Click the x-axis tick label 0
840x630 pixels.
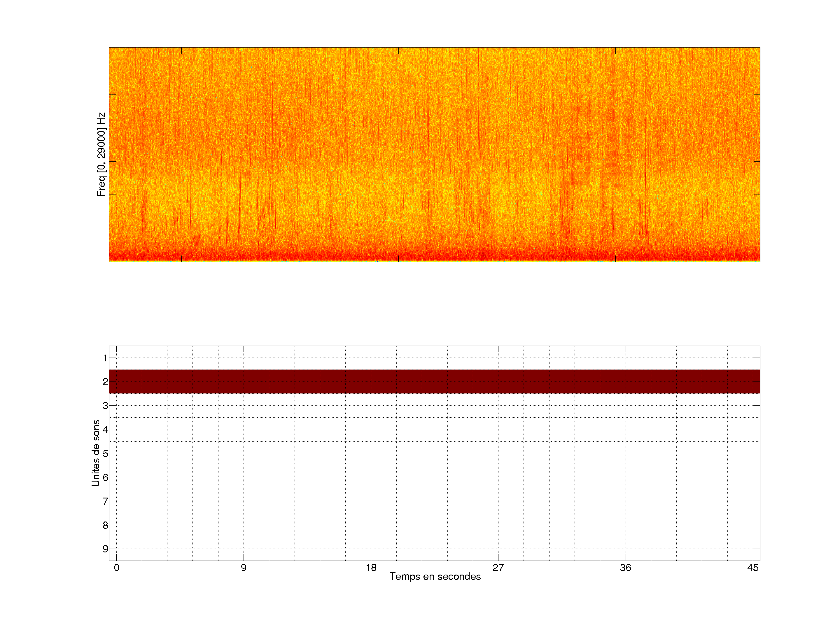116,568
